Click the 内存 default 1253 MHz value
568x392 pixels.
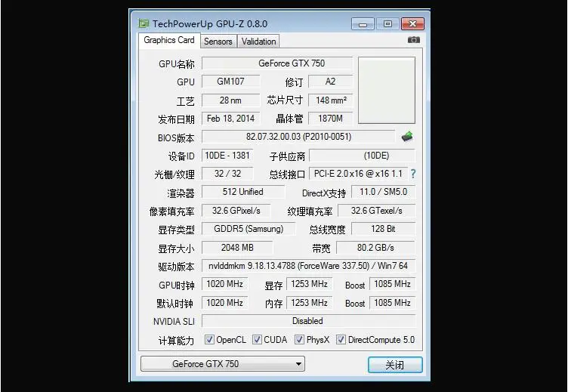click(310, 303)
